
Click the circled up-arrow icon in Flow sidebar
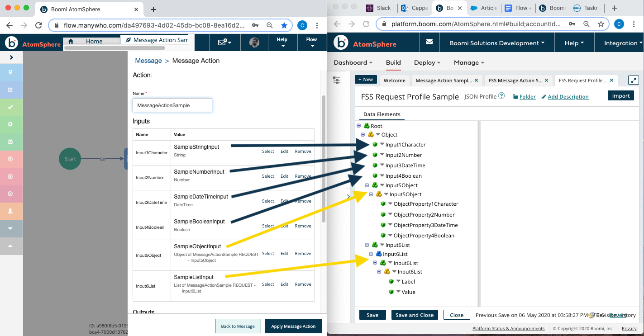click(x=10, y=159)
